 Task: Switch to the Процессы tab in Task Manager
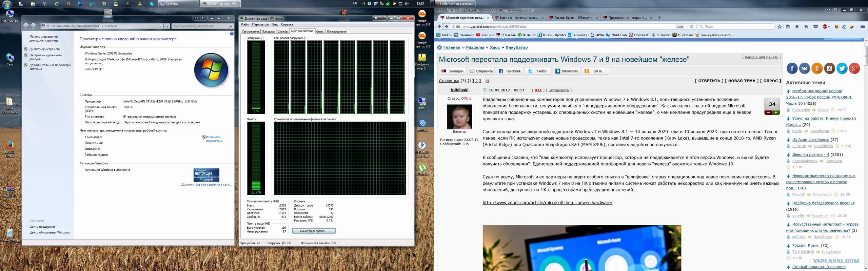click(268, 32)
